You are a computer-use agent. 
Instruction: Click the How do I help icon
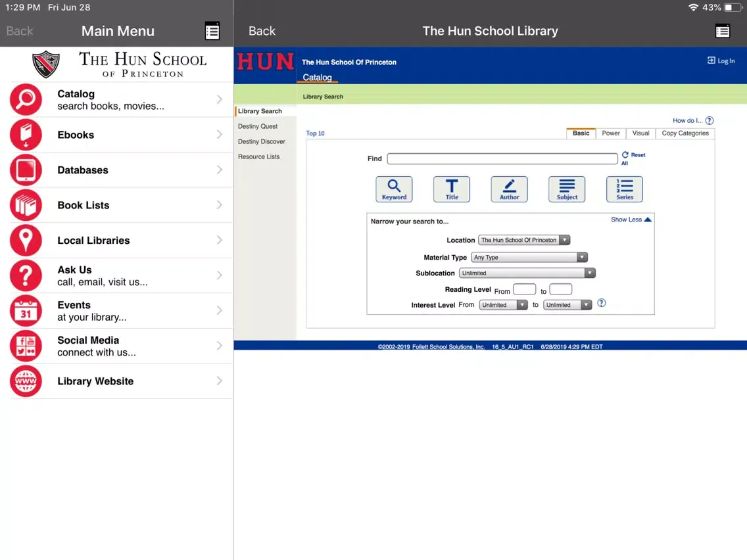tap(710, 120)
